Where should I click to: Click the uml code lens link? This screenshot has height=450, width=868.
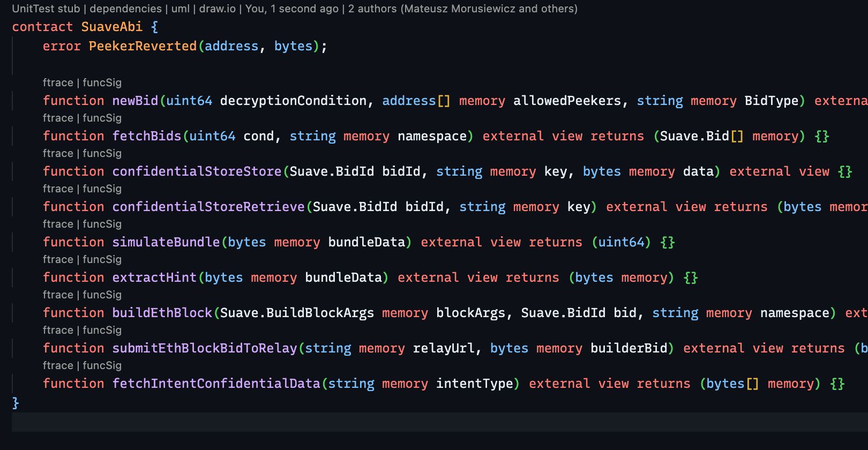pos(181,9)
